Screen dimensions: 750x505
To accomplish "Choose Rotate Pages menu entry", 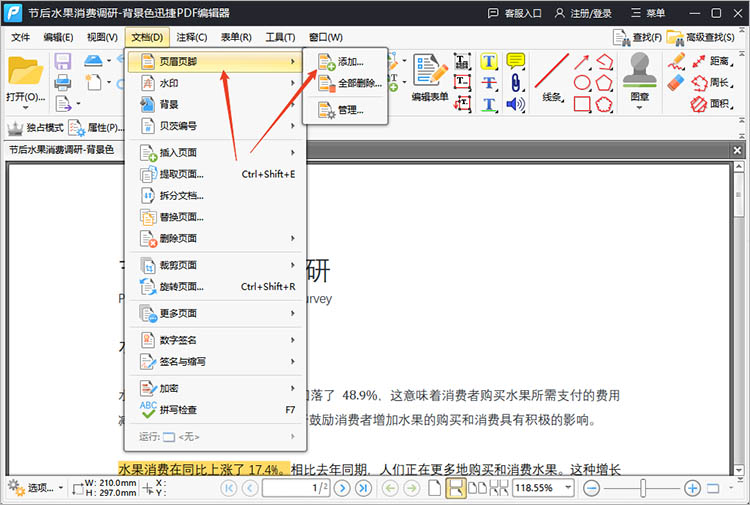I will point(216,286).
